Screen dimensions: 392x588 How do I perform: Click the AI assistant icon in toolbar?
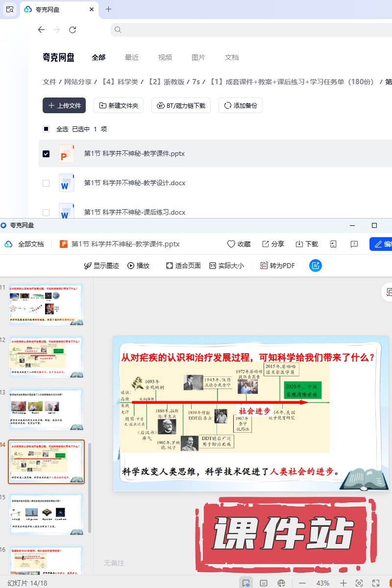316,266
